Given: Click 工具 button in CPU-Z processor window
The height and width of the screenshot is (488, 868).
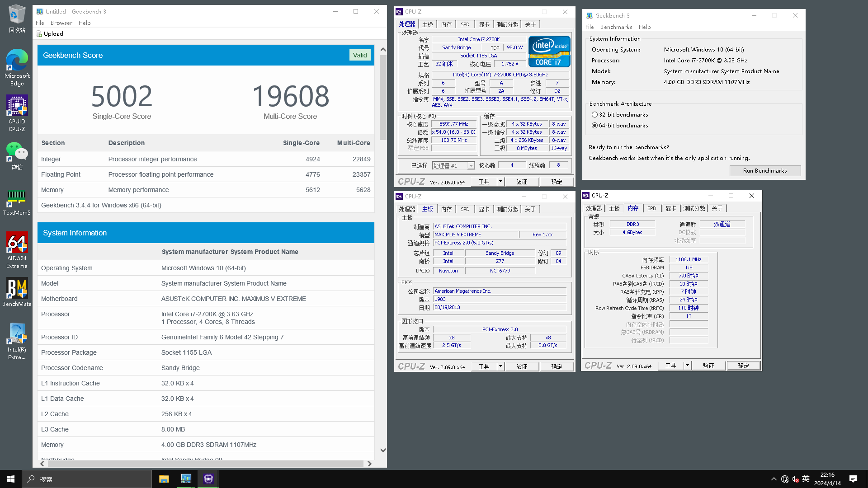Looking at the screenshot, I should point(484,182).
